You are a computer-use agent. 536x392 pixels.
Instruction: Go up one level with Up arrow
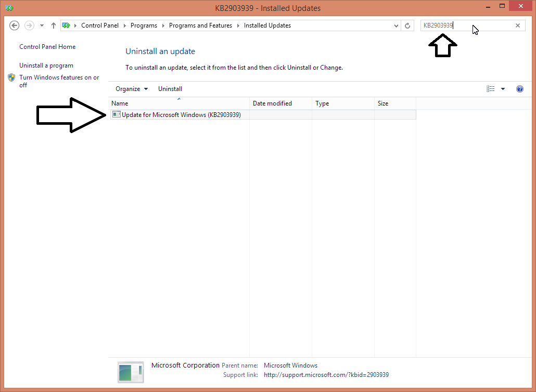point(53,25)
